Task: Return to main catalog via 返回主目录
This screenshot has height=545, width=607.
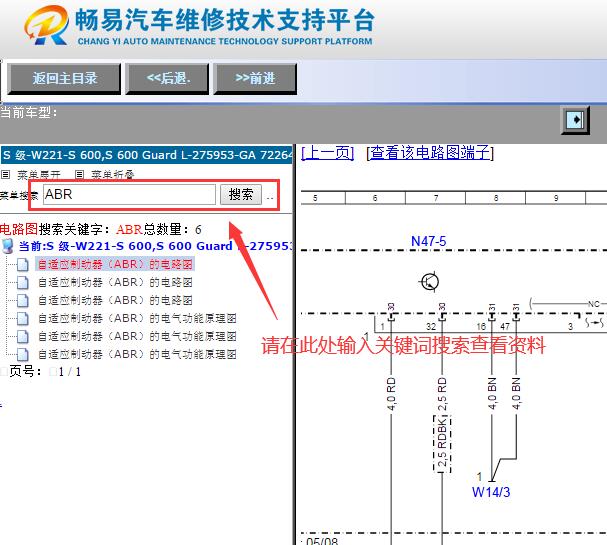Action: coord(64,79)
